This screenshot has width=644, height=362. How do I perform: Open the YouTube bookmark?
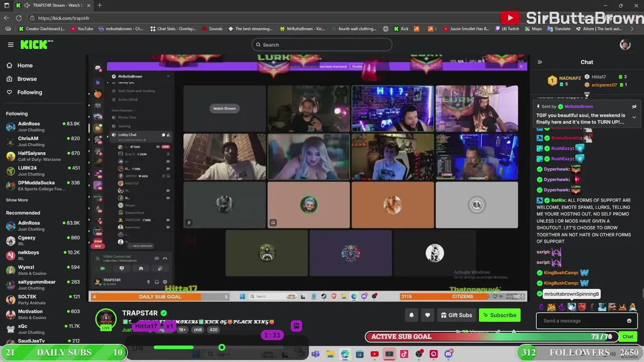point(82,29)
